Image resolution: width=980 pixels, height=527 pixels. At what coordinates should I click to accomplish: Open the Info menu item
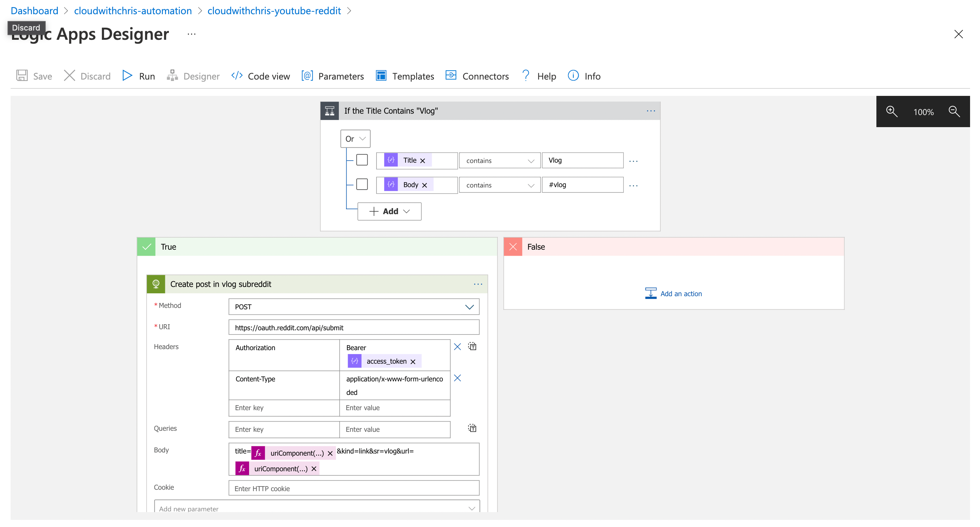(584, 76)
